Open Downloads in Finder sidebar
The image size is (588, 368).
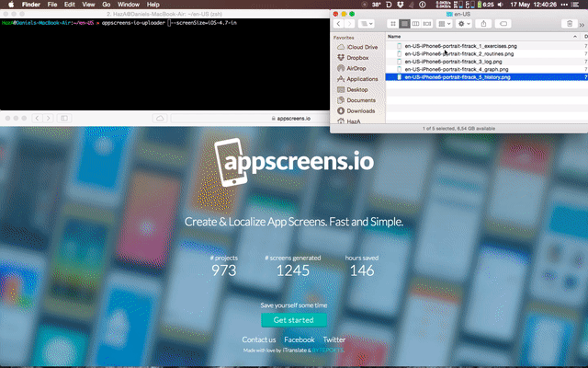click(356, 110)
